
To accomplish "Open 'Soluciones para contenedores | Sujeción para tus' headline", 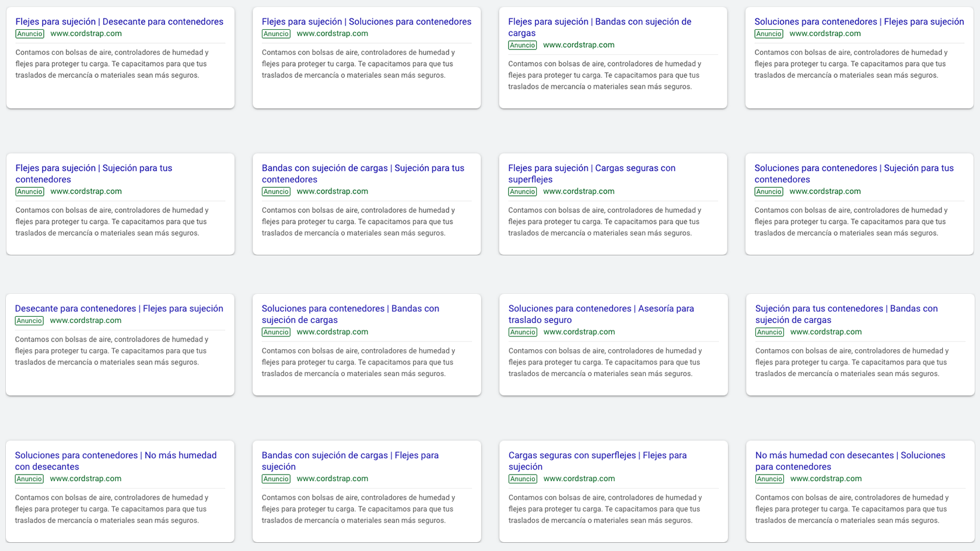I will click(854, 174).
